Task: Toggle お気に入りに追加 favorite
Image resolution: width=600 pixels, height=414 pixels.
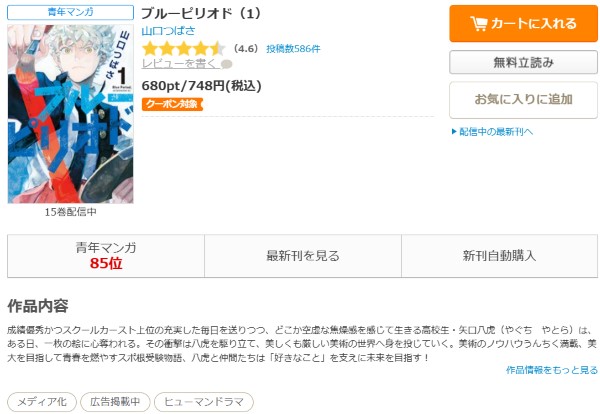Action: point(523,99)
